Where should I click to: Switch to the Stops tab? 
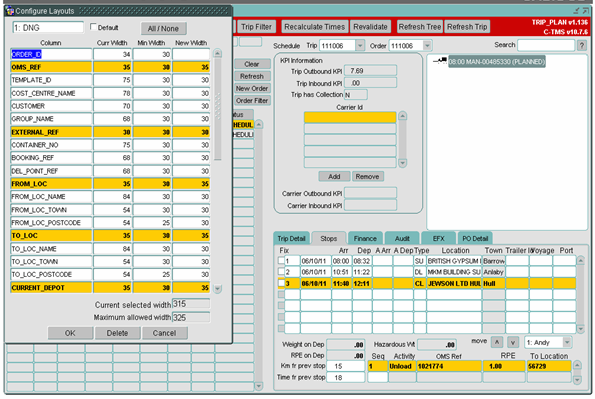329,238
